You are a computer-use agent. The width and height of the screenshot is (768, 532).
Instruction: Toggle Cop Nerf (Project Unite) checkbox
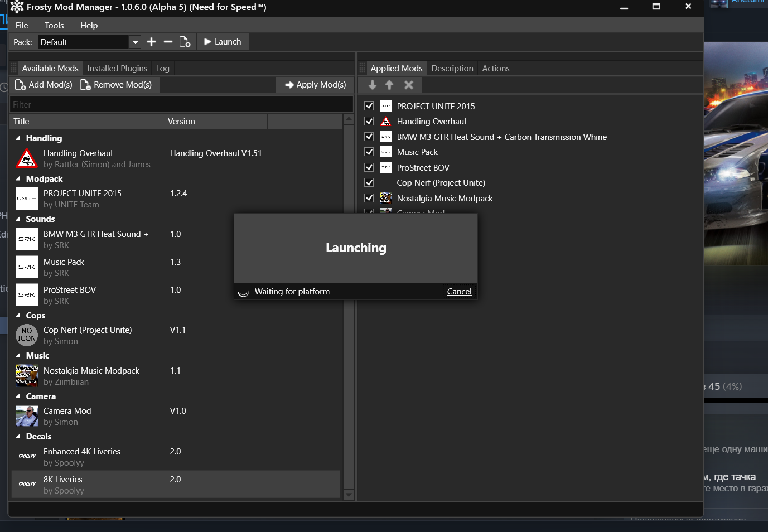369,182
